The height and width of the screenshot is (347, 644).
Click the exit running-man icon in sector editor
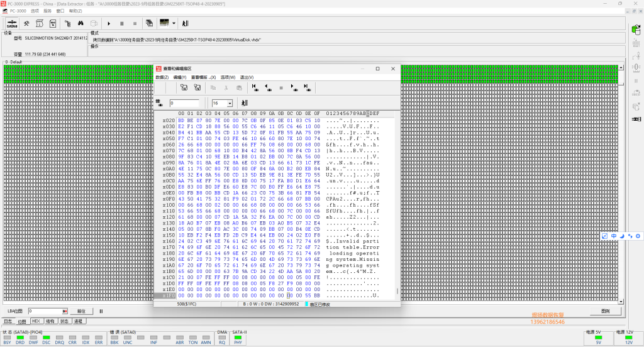pyautogui.click(x=245, y=102)
